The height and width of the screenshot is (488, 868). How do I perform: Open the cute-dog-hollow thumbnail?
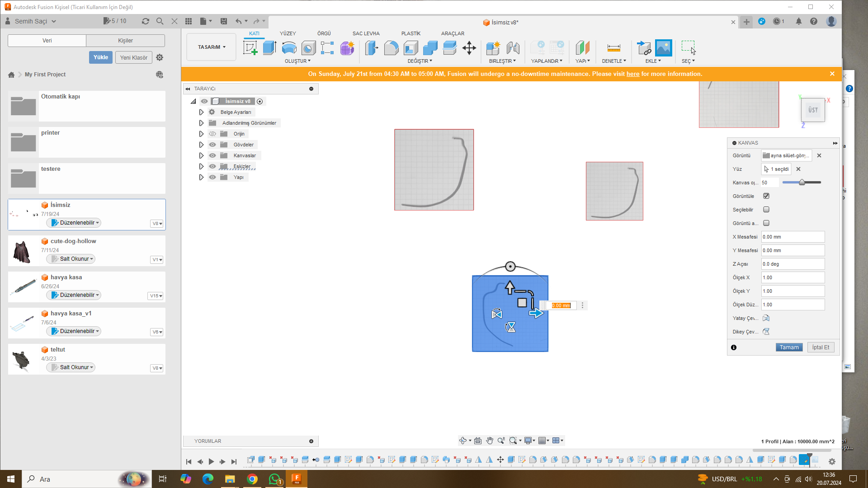[x=22, y=252]
